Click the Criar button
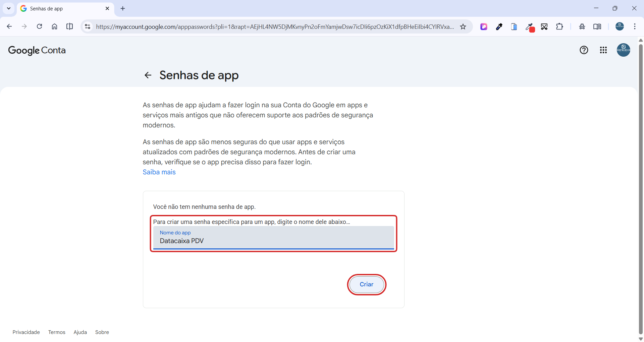Screen dimensions: 644x342 coord(366,285)
